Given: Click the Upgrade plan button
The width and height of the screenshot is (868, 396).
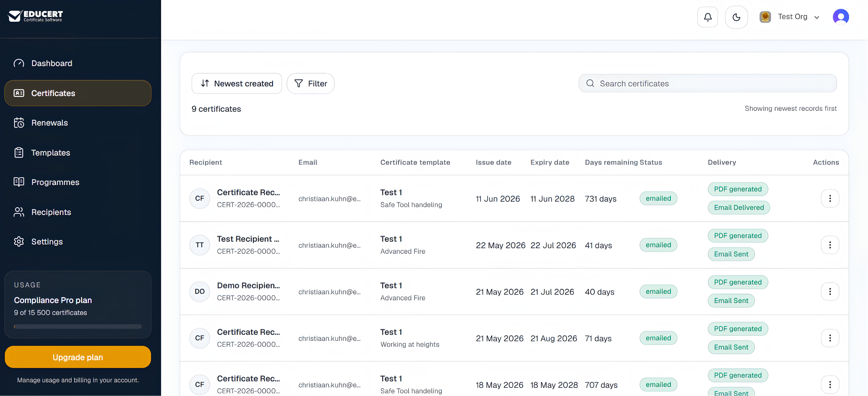Looking at the screenshot, I should point(78,357).
